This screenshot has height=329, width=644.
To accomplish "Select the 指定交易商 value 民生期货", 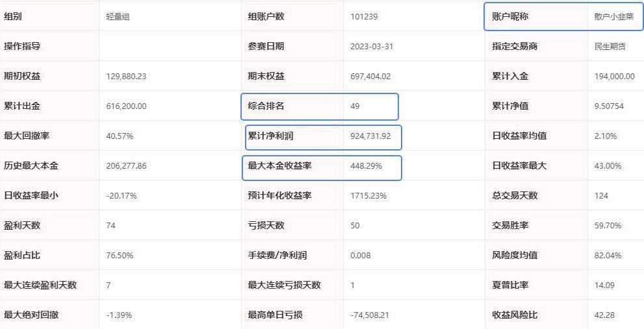I will tap(610, 46).
